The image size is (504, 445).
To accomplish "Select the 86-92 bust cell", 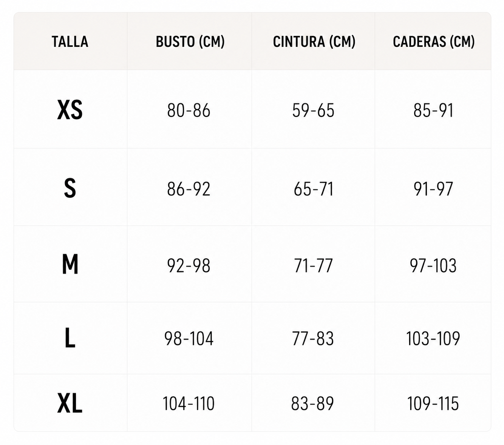I will pyautogui.click(x=189, y=189).
